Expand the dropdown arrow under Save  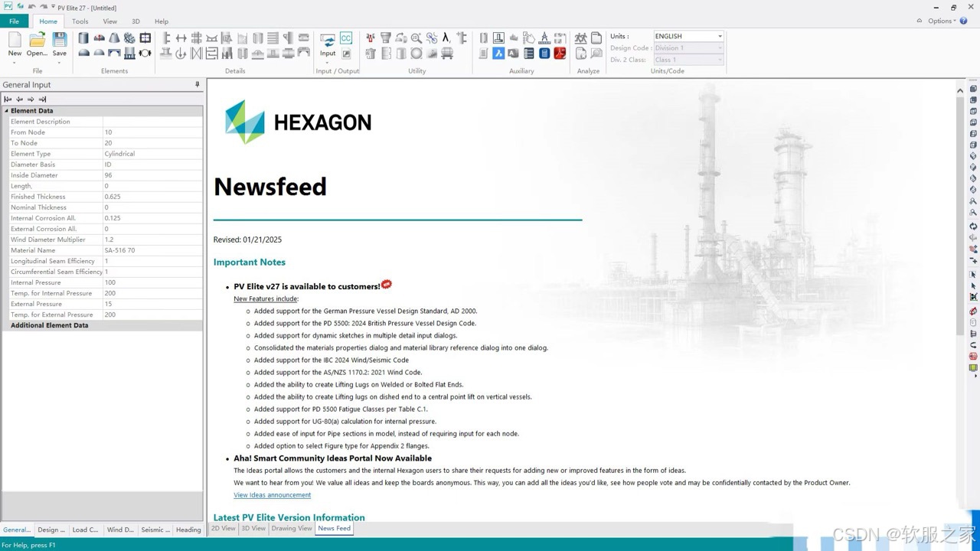[60, 62]
